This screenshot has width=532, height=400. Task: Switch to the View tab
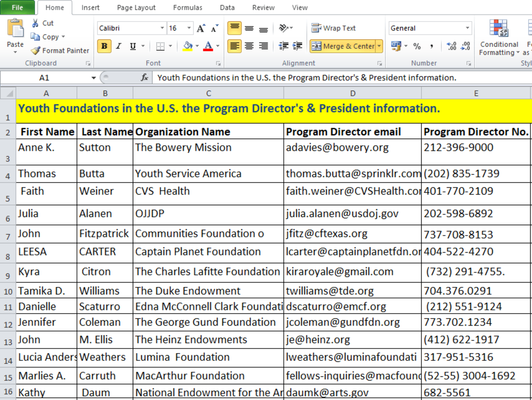point(300,7)
